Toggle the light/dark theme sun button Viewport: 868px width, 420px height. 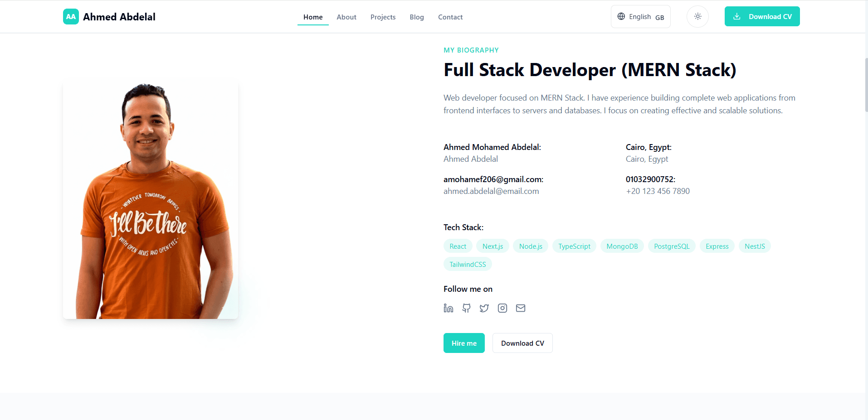697,16
